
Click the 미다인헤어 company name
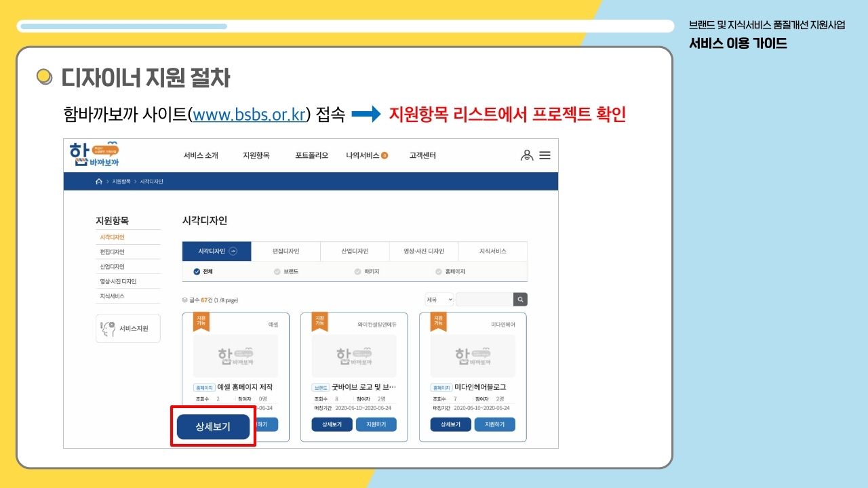pyautogui.click(x=503, y=325)
